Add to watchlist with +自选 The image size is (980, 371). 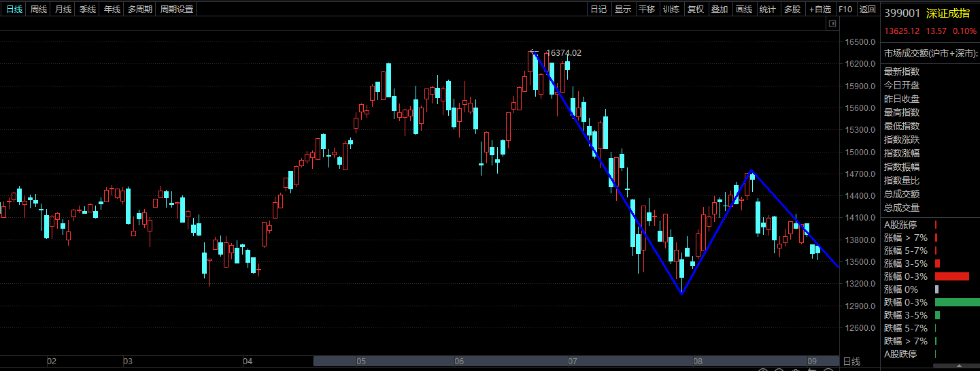tap(820, 10)
